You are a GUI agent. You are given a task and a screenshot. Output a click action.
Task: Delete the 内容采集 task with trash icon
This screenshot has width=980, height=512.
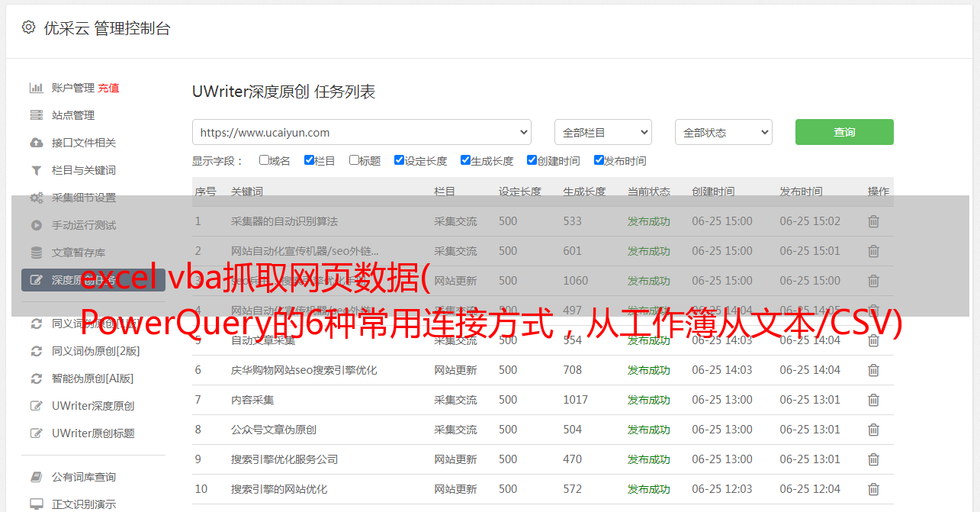pyautogui.click(x=873, y=400)
